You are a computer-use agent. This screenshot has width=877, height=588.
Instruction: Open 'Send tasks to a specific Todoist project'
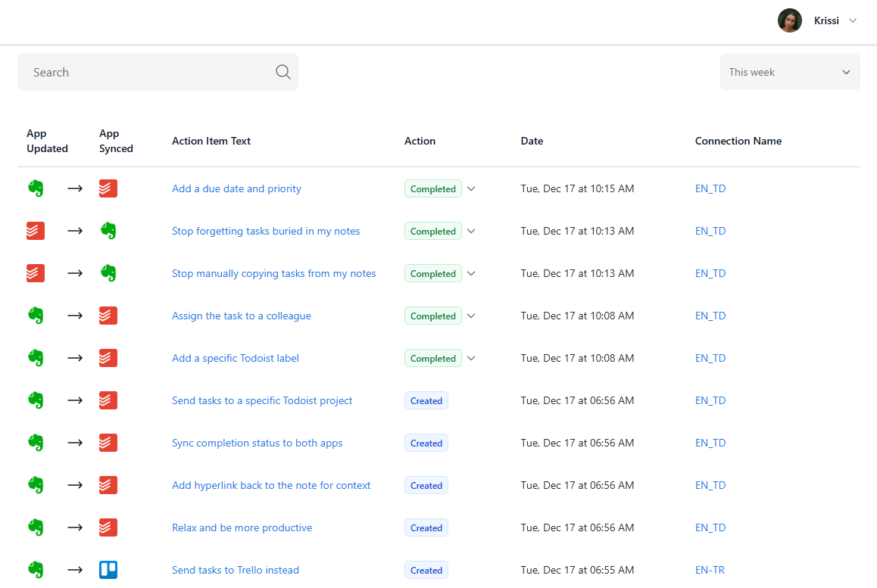coord(262,401)
